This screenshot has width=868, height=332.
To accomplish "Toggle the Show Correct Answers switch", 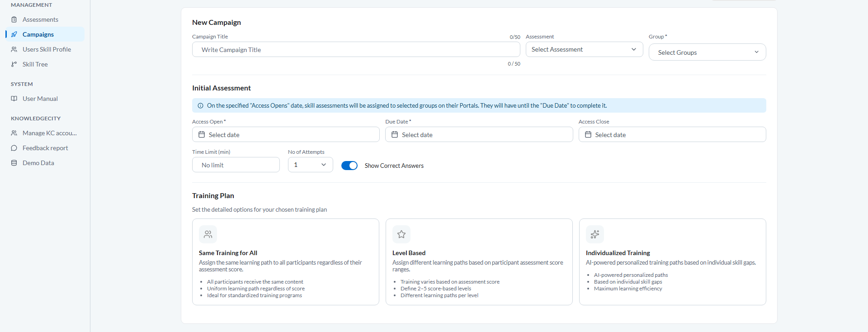I will (349, 166).
